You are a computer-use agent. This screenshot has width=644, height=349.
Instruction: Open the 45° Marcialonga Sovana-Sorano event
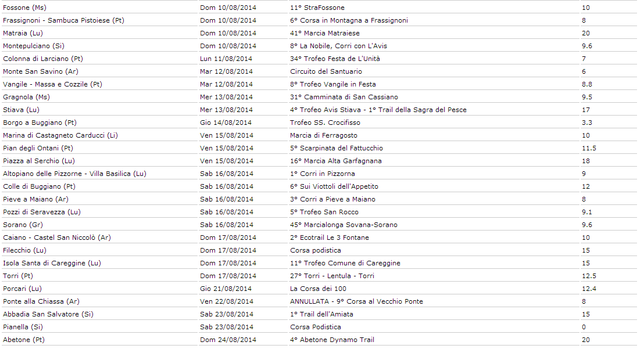(344, 225)
